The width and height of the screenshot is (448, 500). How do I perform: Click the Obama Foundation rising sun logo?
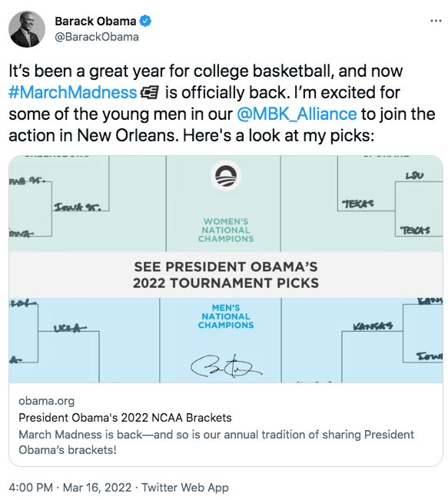[226, 176]
